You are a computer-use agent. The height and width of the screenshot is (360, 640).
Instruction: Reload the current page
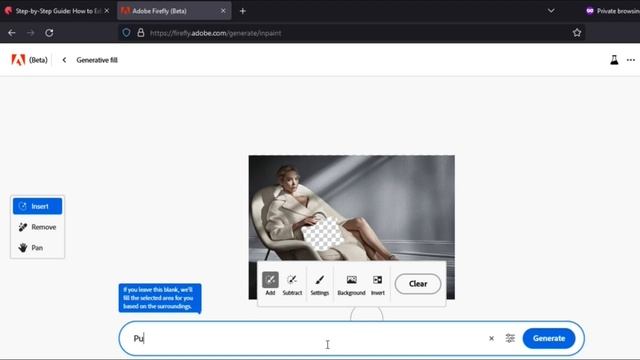(x=49, y=33)
